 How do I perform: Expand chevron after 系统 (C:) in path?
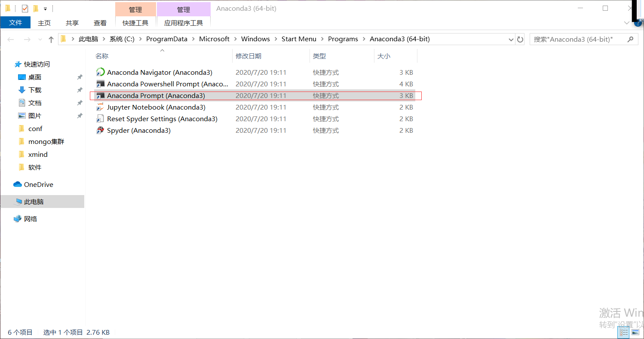coord(141,39)
